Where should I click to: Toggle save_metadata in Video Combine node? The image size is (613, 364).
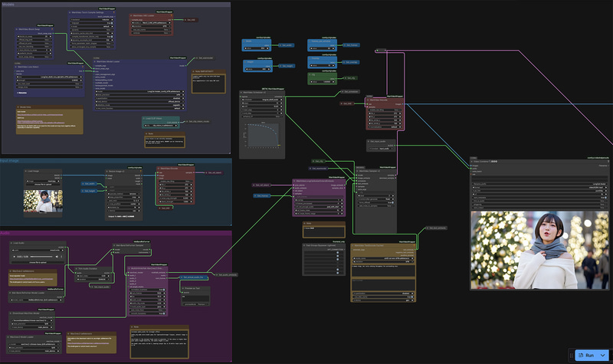pos(539,198)
